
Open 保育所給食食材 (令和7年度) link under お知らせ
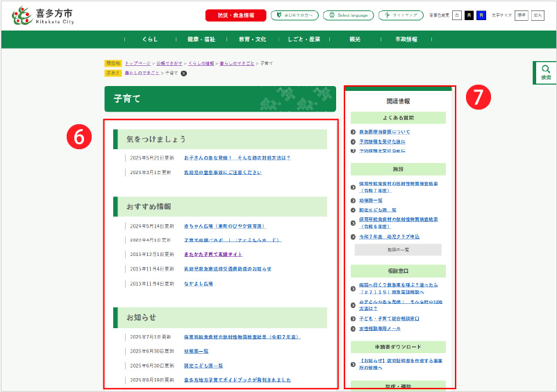[242, 337]
